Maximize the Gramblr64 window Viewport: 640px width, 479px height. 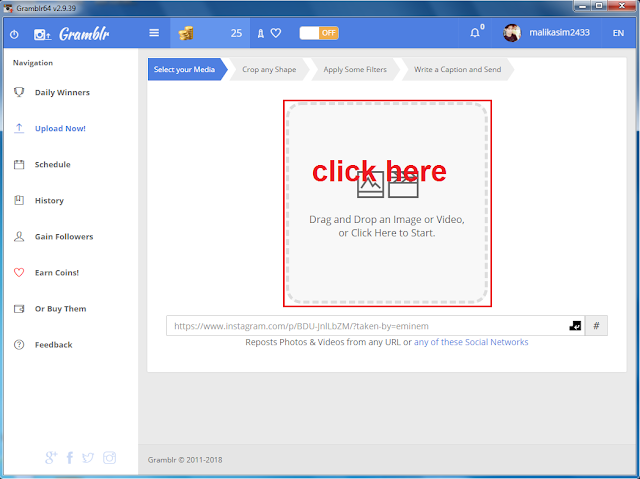599,6
